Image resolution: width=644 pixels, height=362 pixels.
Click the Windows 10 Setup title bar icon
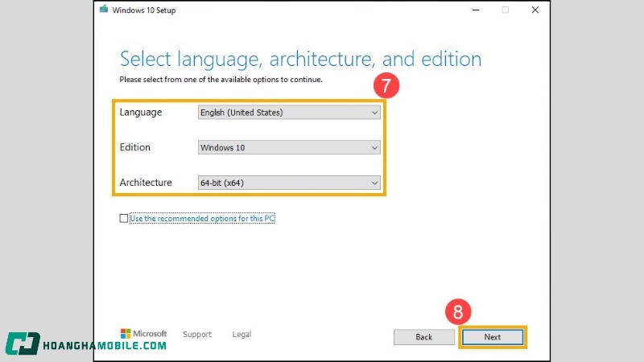[104, 9]
